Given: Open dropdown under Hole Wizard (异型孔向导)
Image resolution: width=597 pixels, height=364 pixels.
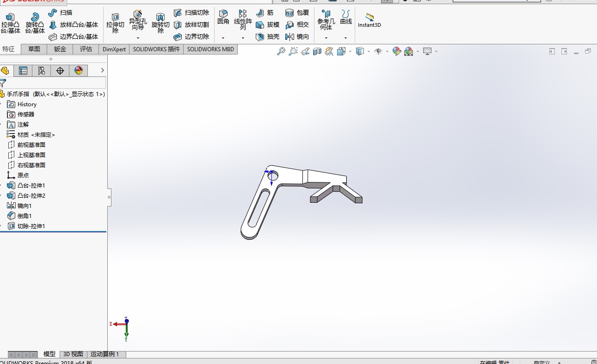Looking at the screenshot, I should 138,38.
